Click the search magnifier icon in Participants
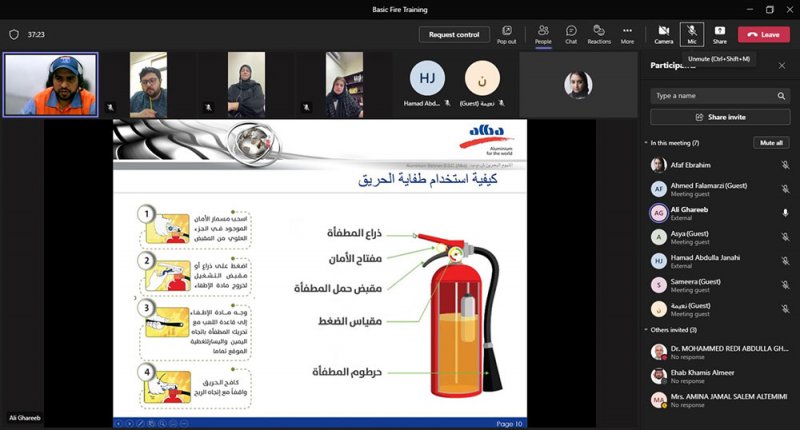The height and width of the screenshot is (430, 800). 781,96
